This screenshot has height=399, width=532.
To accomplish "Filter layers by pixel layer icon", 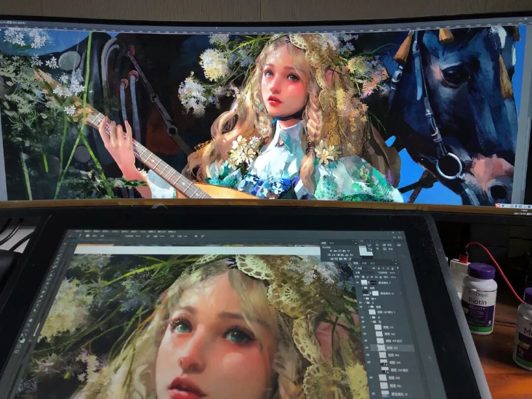I will [x=374, y=268].
